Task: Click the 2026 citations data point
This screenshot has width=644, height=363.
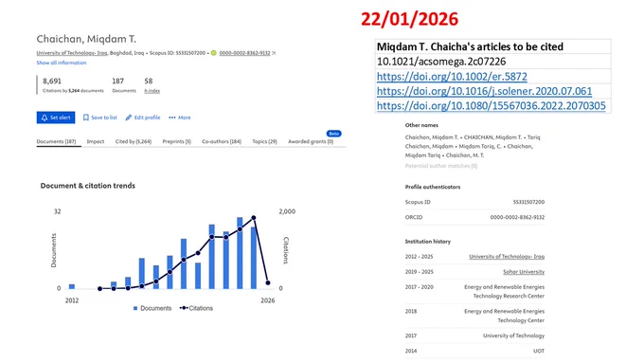Action: click(x=268, y=282)
